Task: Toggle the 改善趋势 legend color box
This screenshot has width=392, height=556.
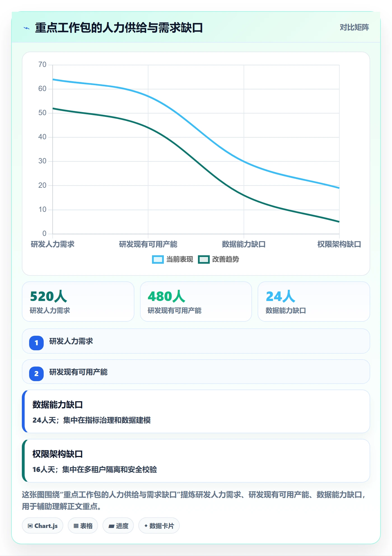Action: pos(204,260)
